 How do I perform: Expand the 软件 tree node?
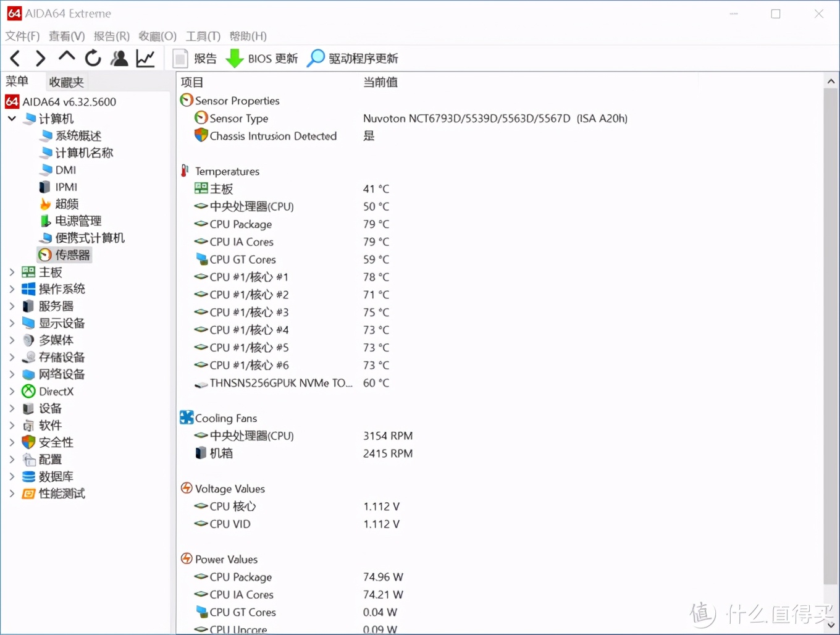click(12, 425)
